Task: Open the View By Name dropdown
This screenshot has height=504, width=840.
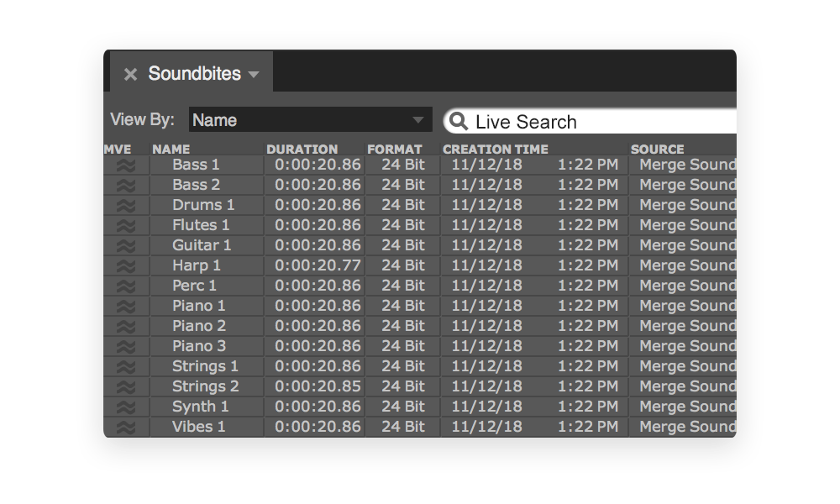Action: tap(310, 119)
